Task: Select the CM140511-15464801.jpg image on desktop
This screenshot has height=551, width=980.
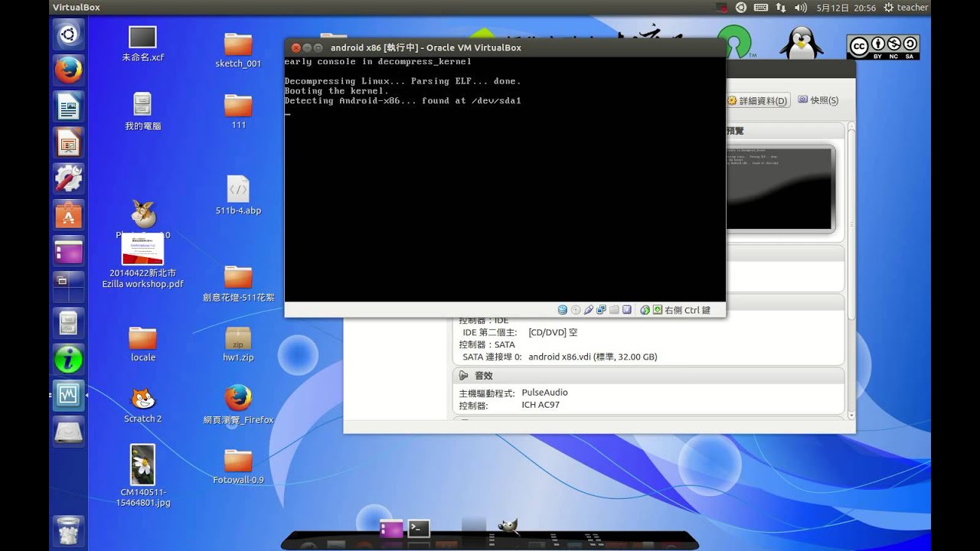Action: [142, 476]
